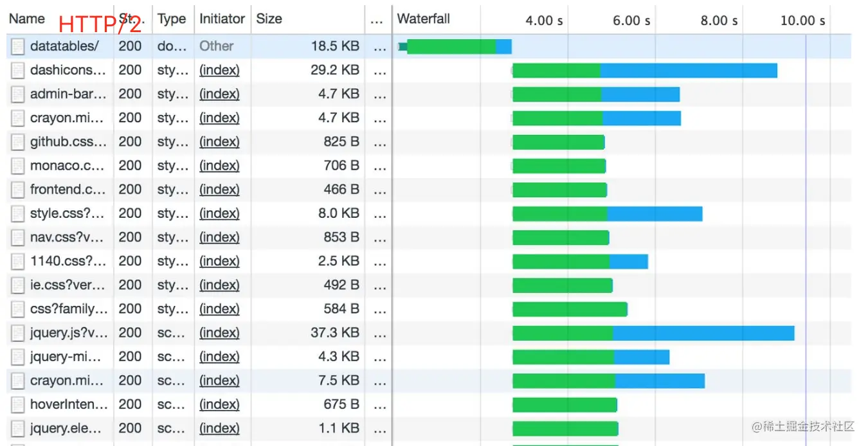Sort by the Size column header
The height and width of the screenshot is (446, 868).
(x=269, y=19)
